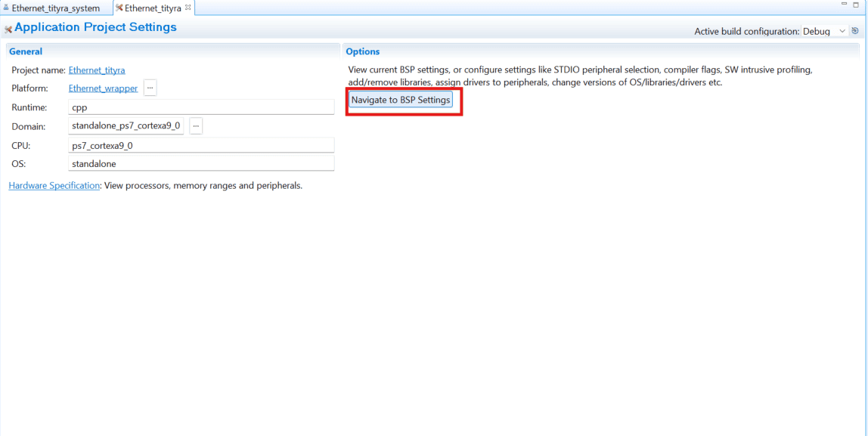Open the Ethernet_wrapper platform link
The image size is (868, 436).
[x=103, y=88]
